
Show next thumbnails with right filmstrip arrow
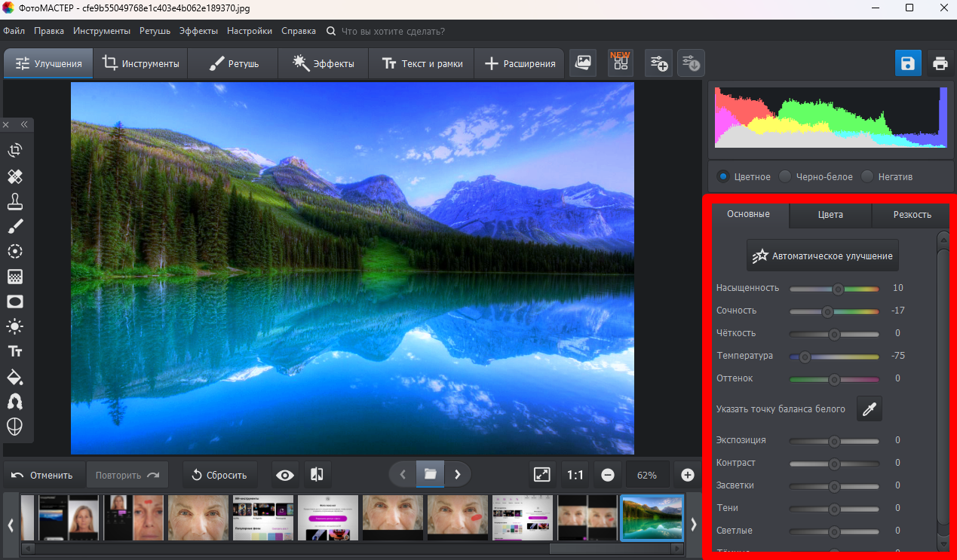coord(693,524)
